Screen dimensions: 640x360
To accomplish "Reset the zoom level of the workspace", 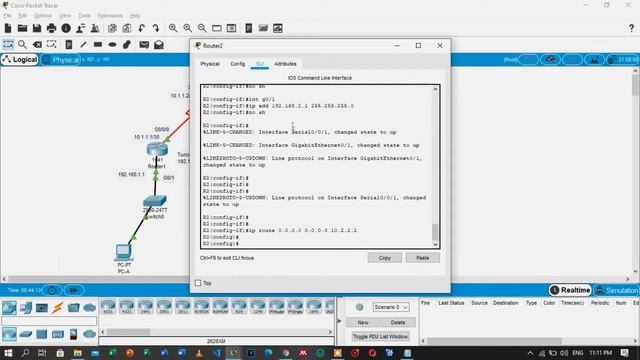I will (x=187, y=28).
